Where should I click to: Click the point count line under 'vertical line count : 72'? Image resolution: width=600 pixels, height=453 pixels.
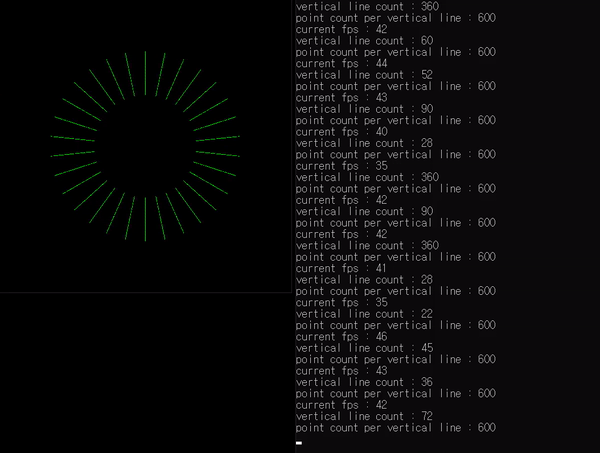click(396, 427)
